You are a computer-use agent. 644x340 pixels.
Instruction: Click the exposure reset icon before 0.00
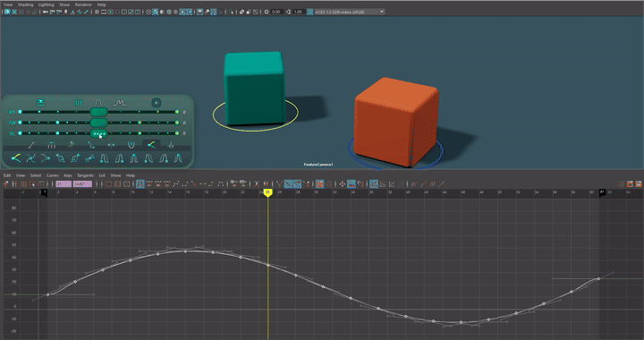[x=267, y=12]
